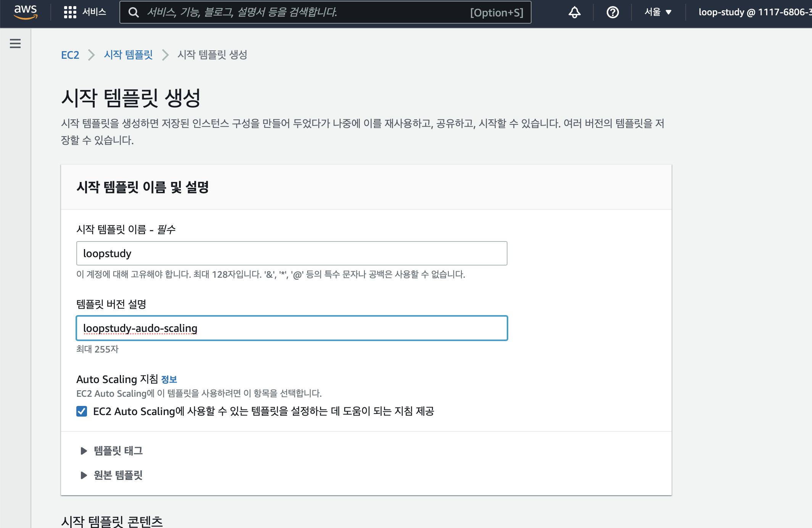Click the 템플릿 버전 설명 input field

[x=292, y=328]
